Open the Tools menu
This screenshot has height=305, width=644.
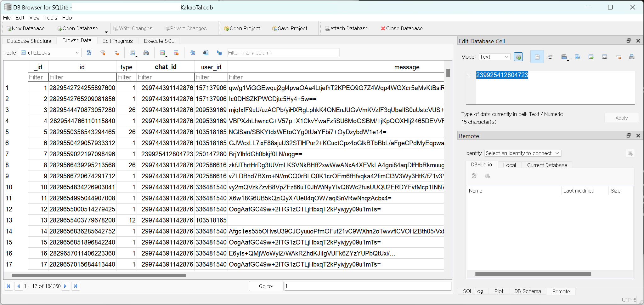tap(50, 18)
